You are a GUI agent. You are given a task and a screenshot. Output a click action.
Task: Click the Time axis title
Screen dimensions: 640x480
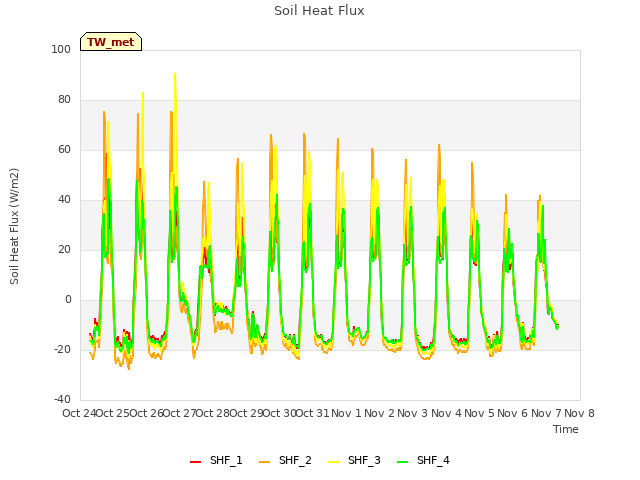point(566,429)
